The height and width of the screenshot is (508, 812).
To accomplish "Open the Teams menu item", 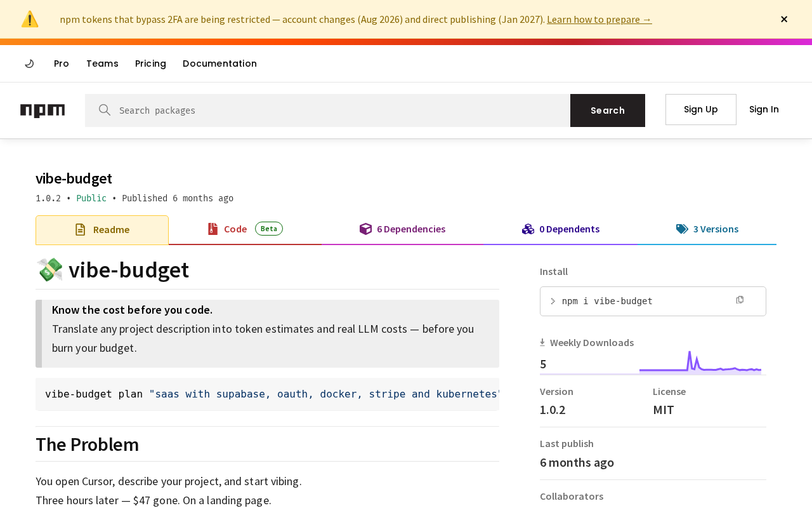I will (x=102, y=63).
